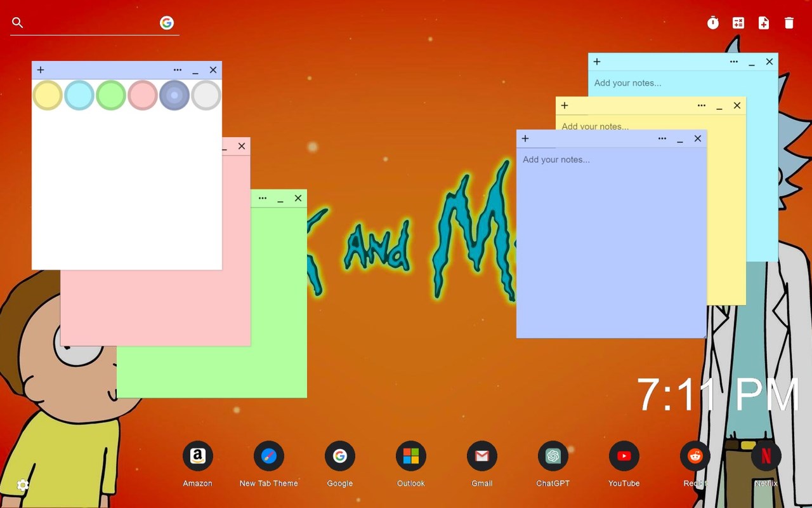
Task: Open the settings gear
Action: click(23, 486)
